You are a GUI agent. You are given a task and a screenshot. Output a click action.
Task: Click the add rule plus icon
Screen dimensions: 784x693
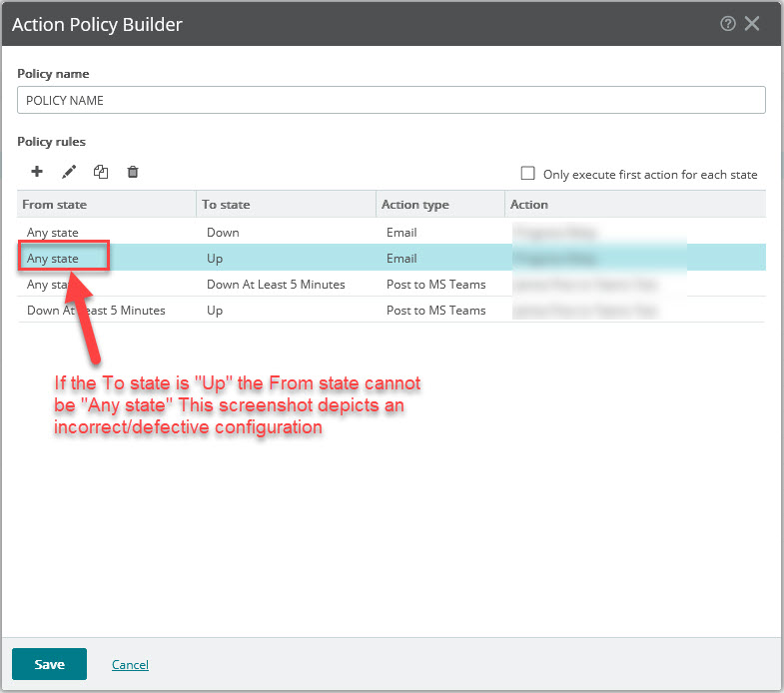point(37,172)
